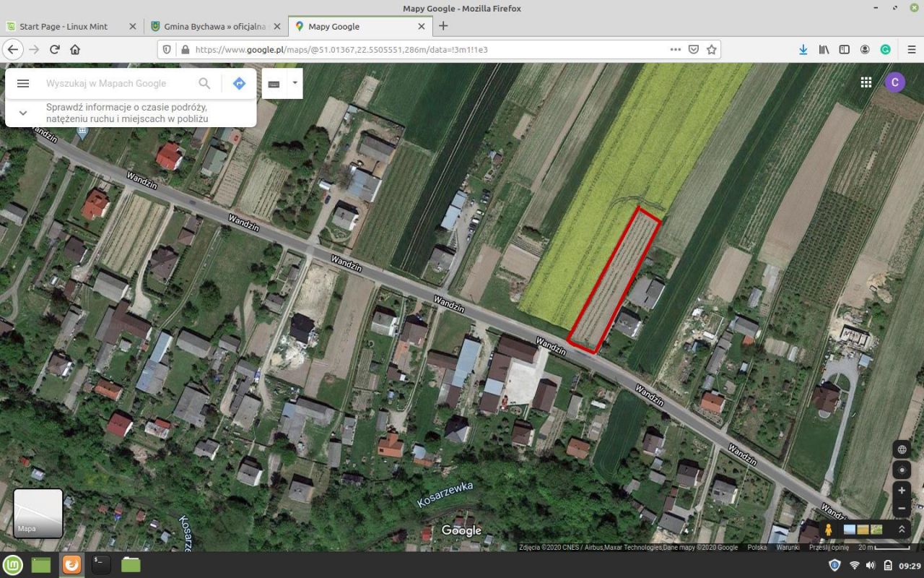Open the Firefox library menu

click(x=824, y=49)
